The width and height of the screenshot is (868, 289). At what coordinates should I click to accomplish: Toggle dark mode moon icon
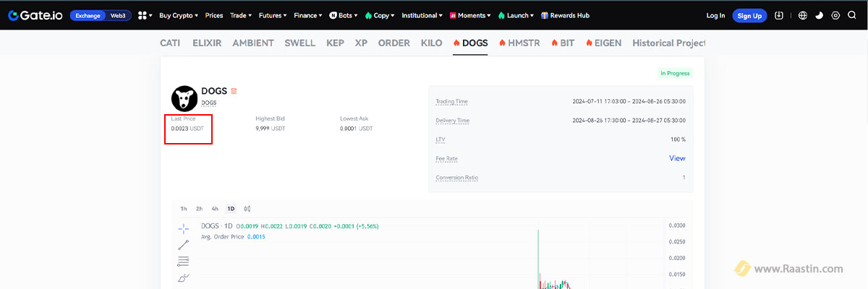819,15
